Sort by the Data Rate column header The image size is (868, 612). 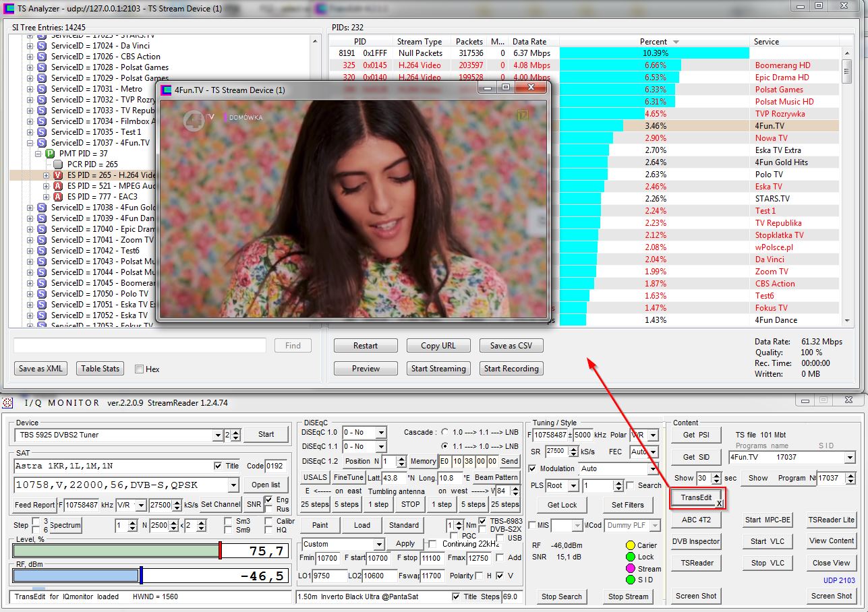point(529,41)
